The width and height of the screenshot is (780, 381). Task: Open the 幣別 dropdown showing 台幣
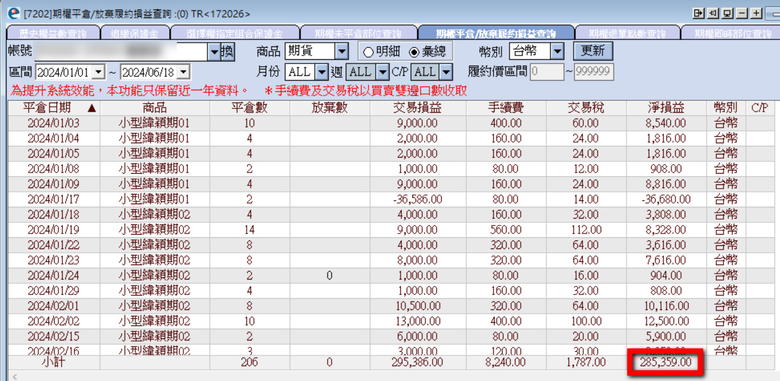[x=557, y=51]
